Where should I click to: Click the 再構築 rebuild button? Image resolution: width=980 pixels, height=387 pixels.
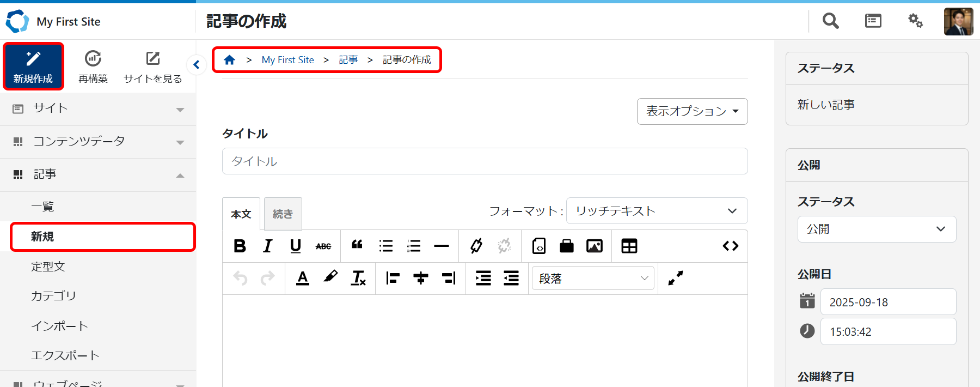click(x=93, y=66)
